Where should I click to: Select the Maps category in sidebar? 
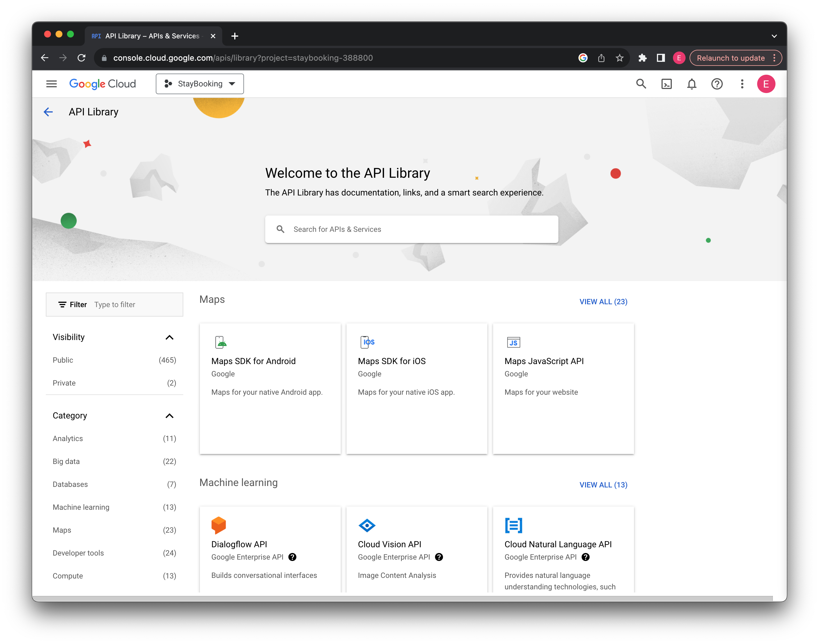pos(62,530)
